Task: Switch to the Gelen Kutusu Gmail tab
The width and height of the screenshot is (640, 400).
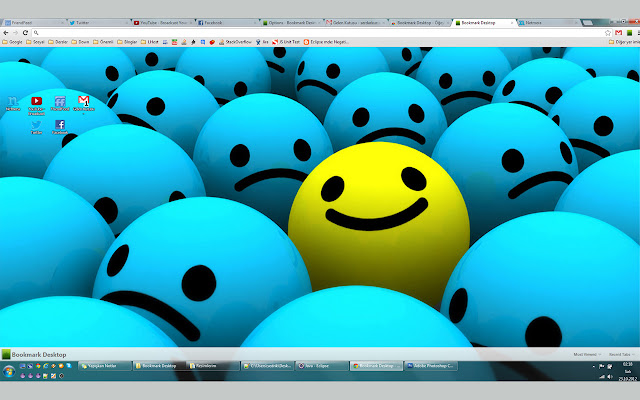Action: tap(357, 23)
